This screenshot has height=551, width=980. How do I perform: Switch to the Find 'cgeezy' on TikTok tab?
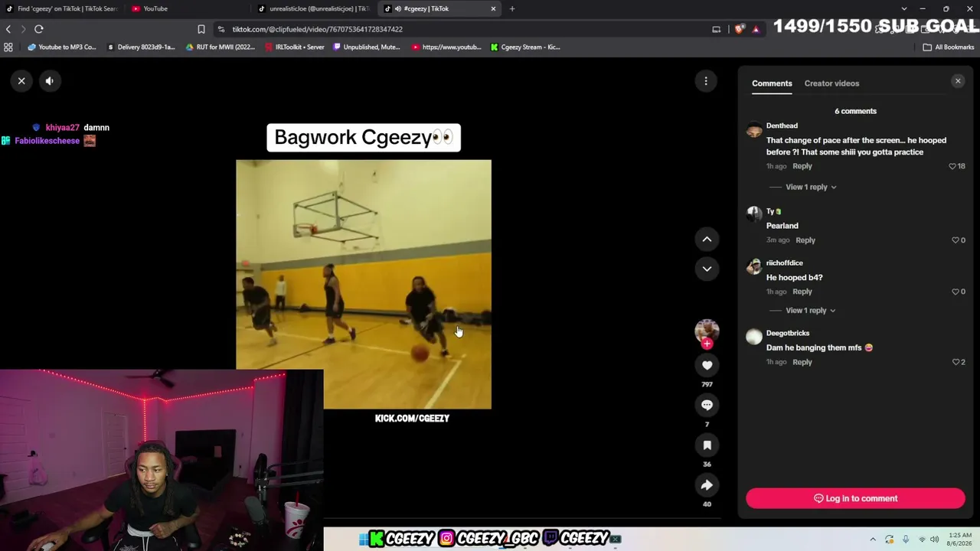64,8
